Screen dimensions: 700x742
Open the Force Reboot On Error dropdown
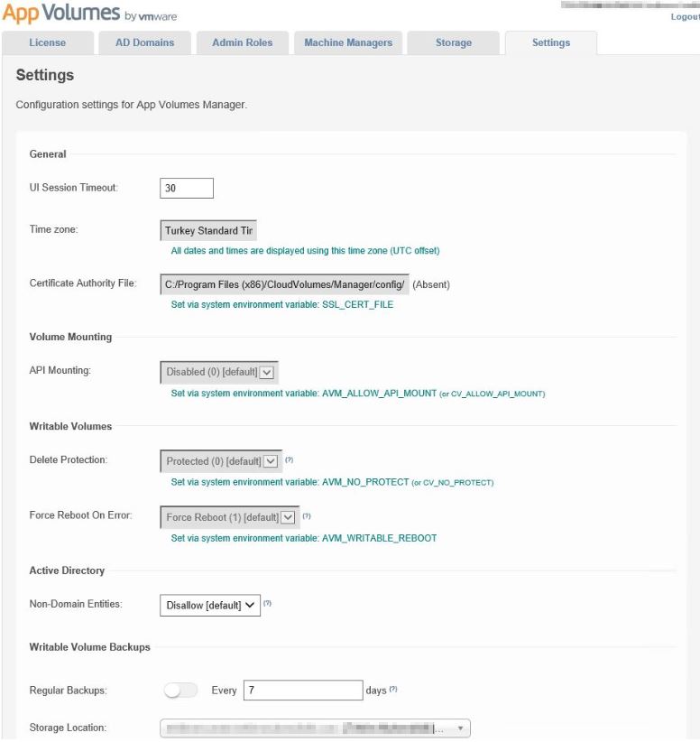230,517
